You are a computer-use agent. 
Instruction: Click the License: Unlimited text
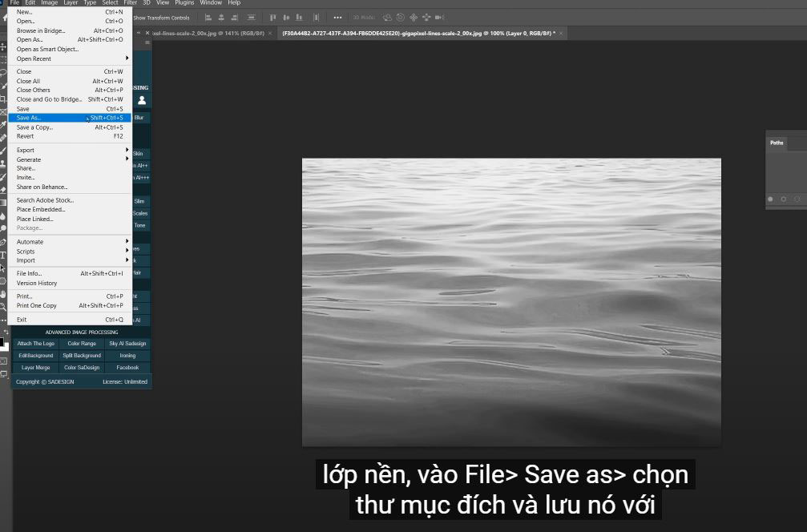tap(125, 381)
